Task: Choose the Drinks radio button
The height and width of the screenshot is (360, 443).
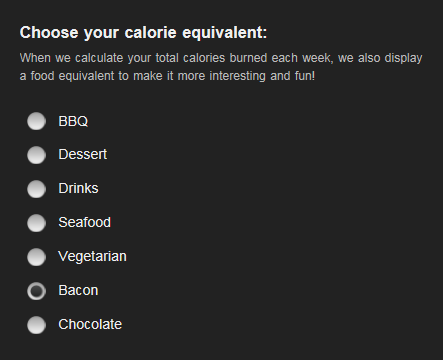Action: [x=36, y=189]
